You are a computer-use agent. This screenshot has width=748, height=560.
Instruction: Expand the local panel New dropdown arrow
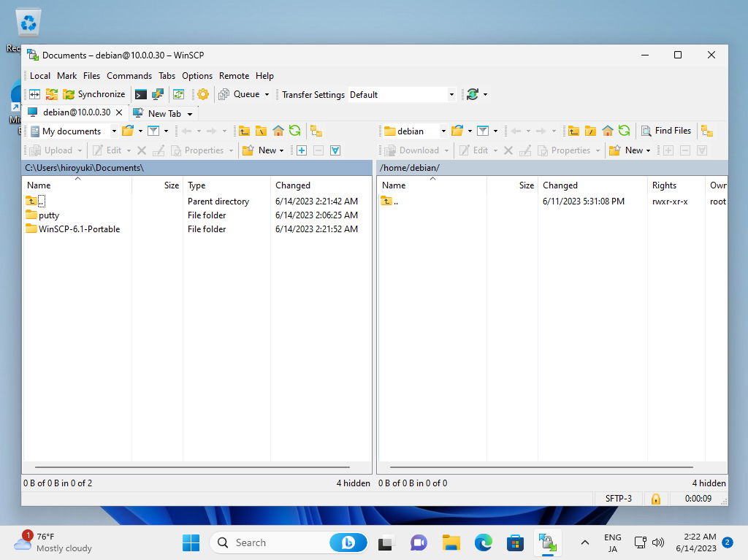pos(281,150)
